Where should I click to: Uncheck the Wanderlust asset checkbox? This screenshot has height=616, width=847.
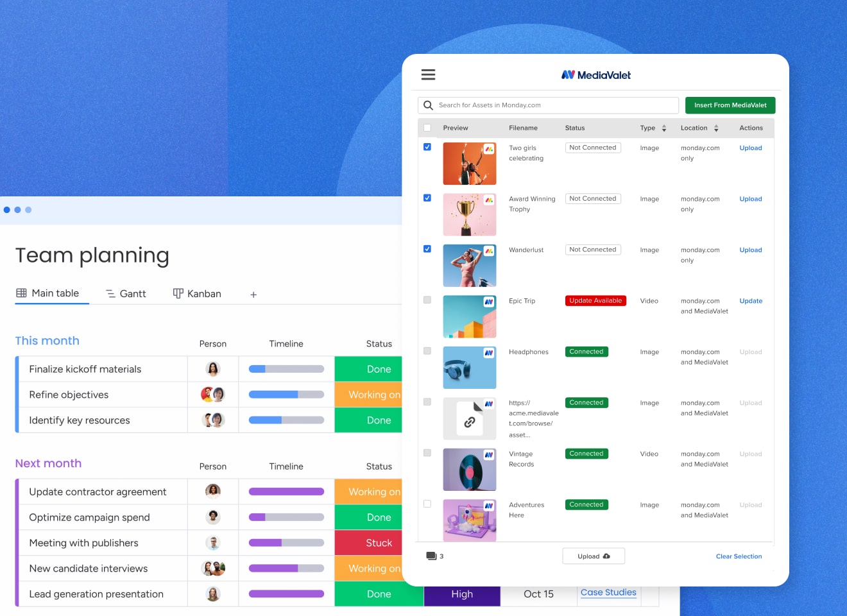click(x=427, y=249)
